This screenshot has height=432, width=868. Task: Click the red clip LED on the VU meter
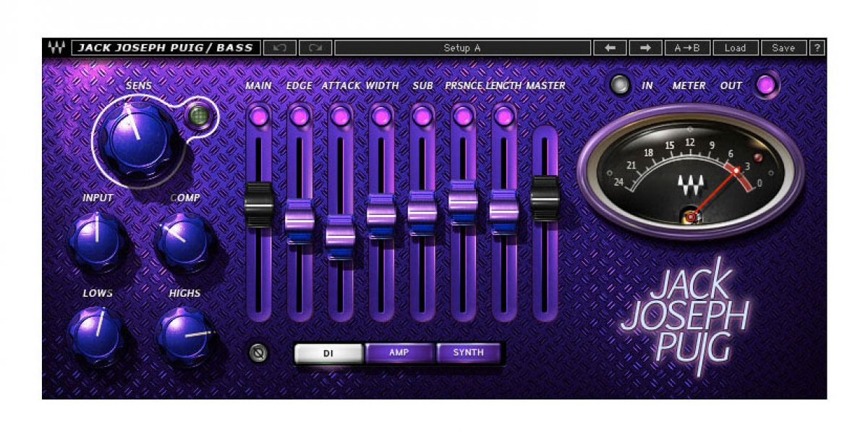758,157
